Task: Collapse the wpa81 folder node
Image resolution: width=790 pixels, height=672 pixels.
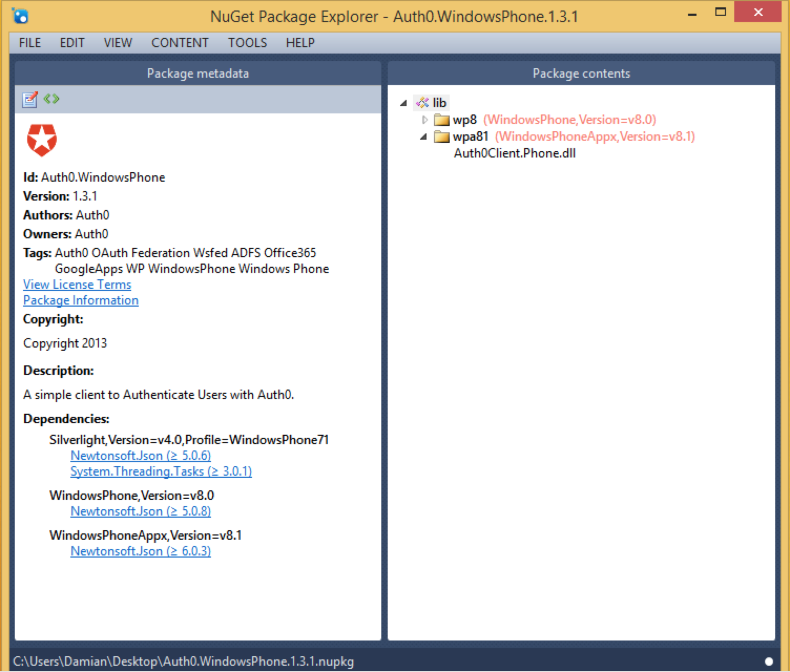Action: (x=423, y=137)
